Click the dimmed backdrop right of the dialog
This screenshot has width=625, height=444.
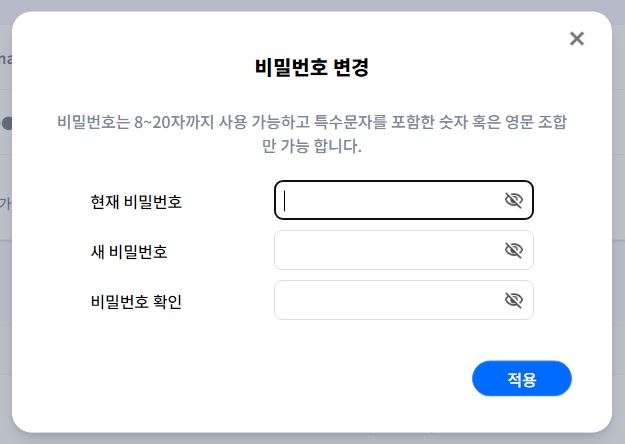coord(619,250)
